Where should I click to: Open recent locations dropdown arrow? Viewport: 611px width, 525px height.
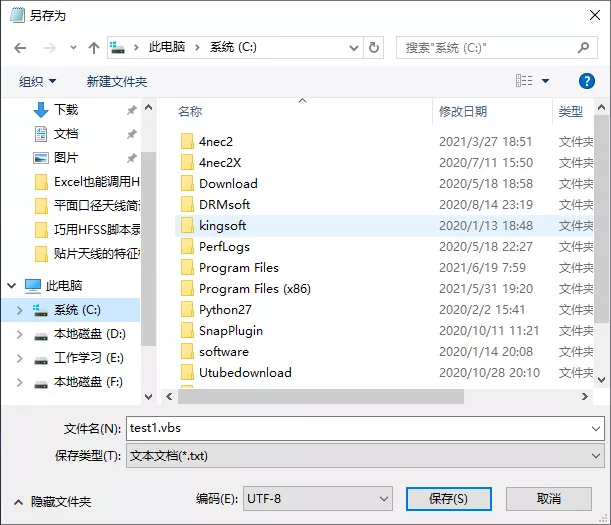click(x=73, y=48)
